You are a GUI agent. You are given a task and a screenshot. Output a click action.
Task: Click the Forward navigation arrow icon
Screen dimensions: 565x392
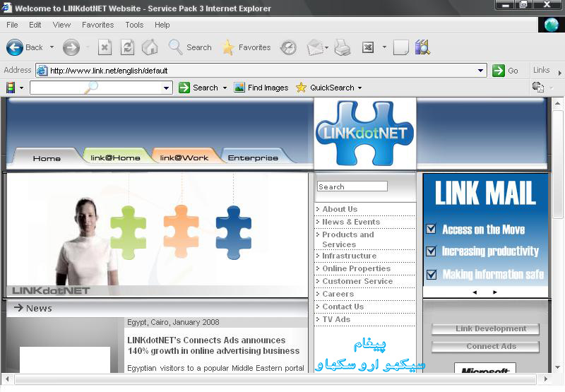pyautogui.click(x=71, y=47)
